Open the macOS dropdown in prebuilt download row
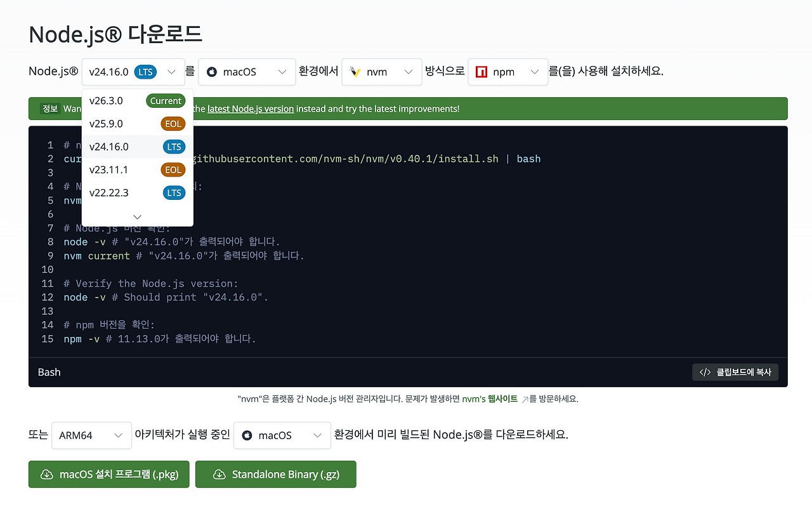Image resolution: width=812 pixels, height=507 pixels. (x=282, y=435)
